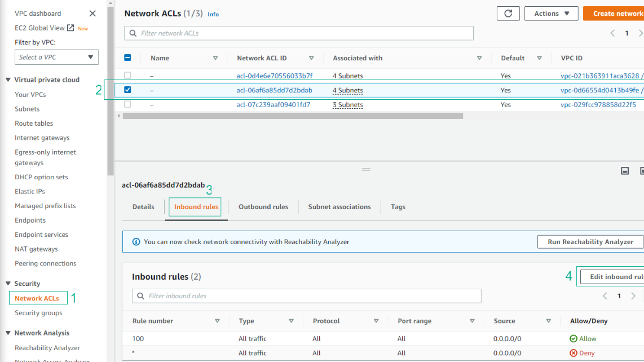This screenshot has height=362, width=644.
Task: Open the Subnet associations tab
Action: pos(339,207)
